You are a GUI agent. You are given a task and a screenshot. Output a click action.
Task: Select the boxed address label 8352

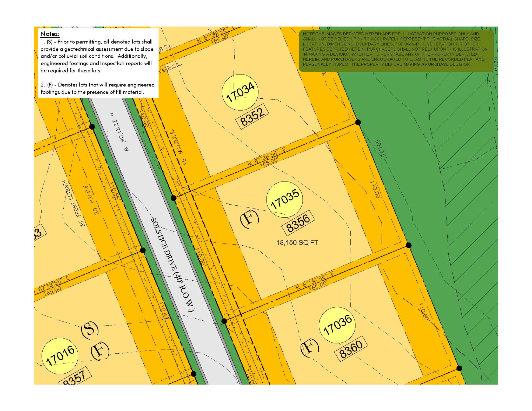point(252,117)
